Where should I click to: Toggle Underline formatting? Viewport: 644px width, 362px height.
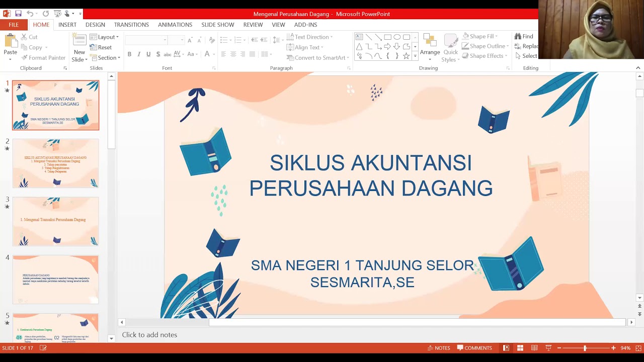pos(148,54)
